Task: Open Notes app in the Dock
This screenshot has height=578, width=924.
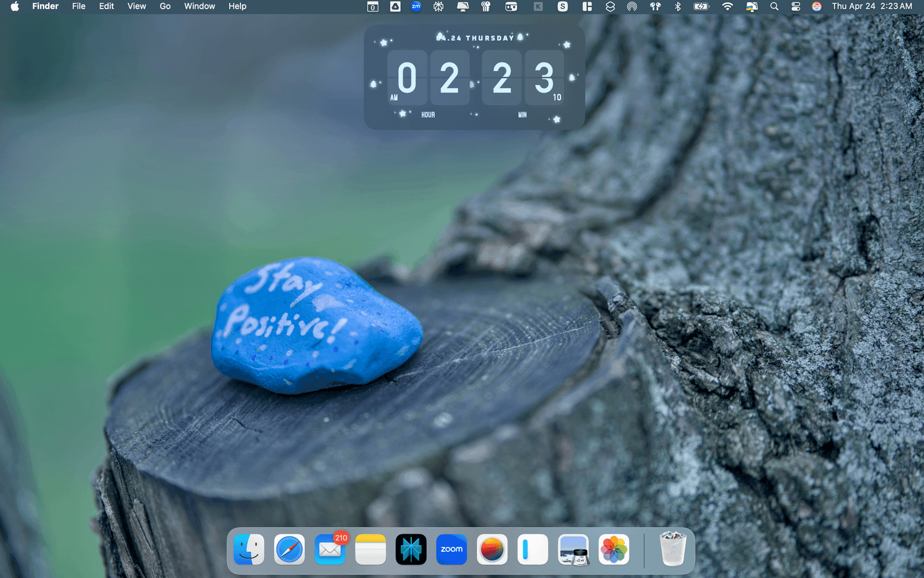Action: point(370,549)
